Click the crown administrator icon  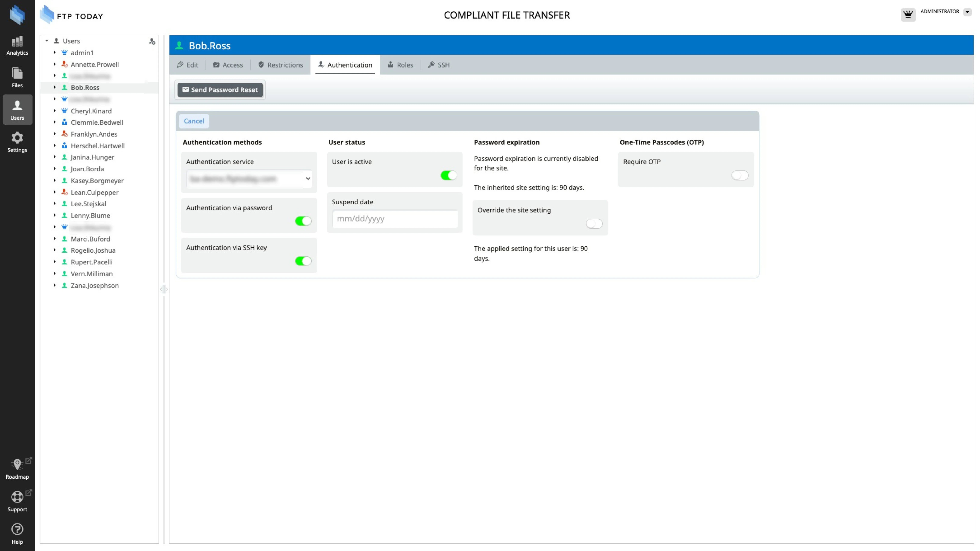click(908, 15)
